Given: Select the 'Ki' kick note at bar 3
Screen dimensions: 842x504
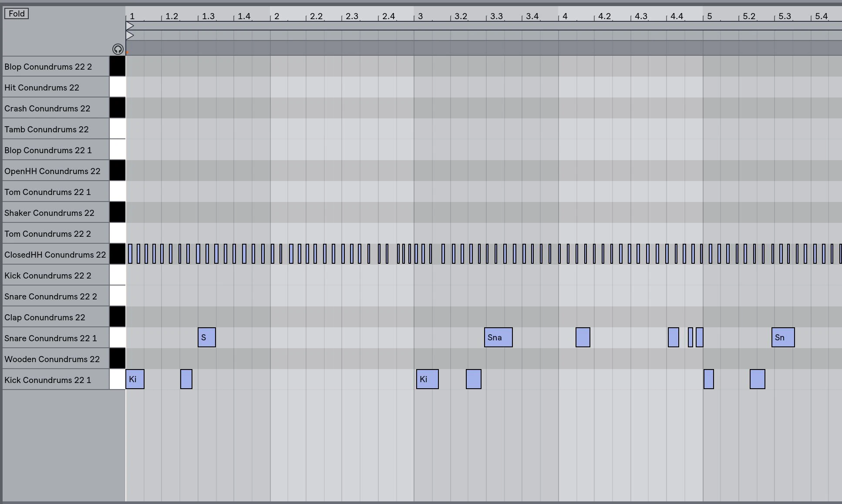Looking at the screenshot, I should [427, 379].
